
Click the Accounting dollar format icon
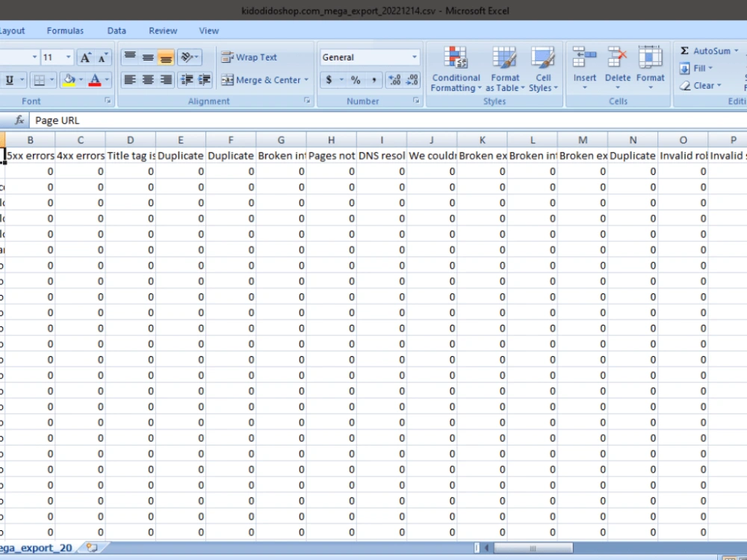click(x=329, y=80)
